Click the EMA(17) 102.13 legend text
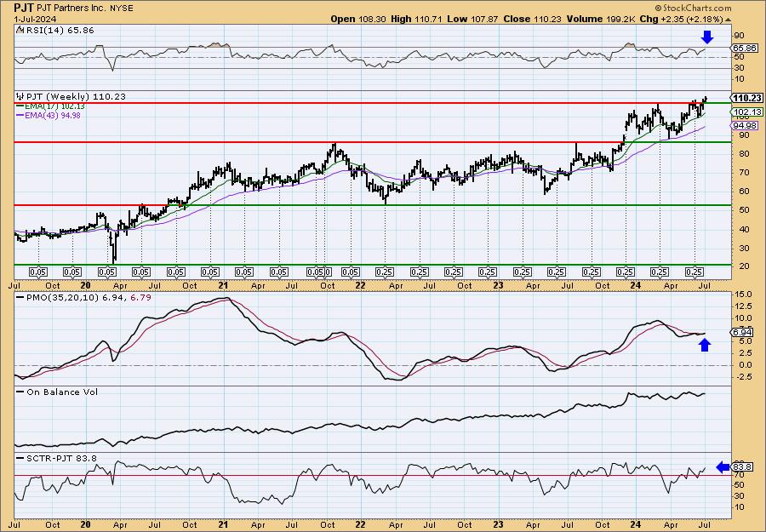The image size is (766, 532). [x=55, y=106]
